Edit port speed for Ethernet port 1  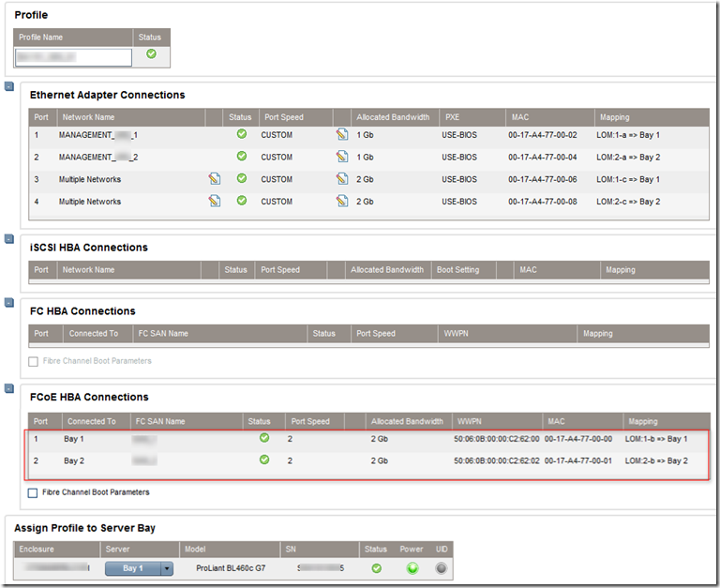pos(342,135)
